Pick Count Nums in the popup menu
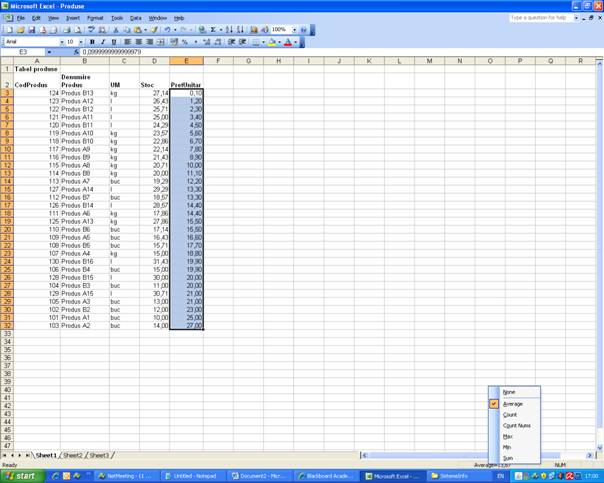 [x=516, y=426]
